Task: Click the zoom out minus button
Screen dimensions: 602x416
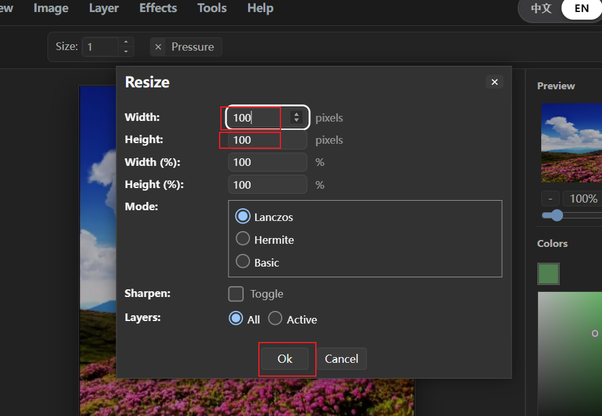Action: [x=550, y=198]
